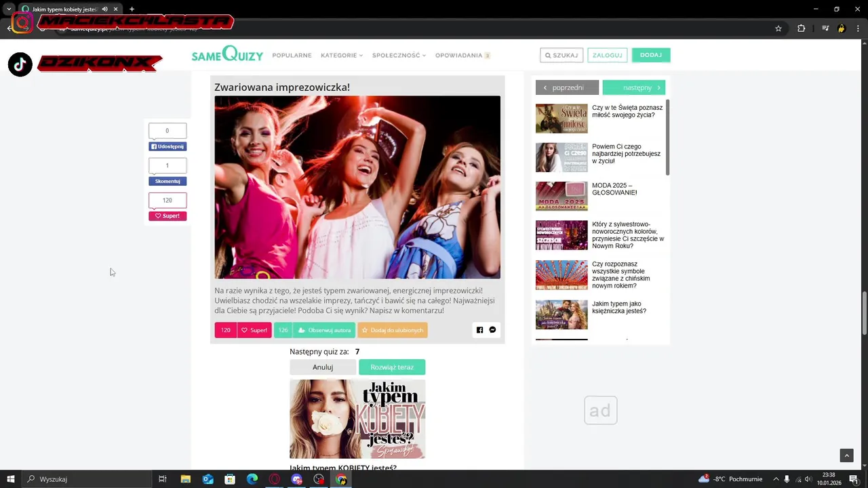The width and height of the screenshot is (868, 488).
Task: Open Microsoft Store from the taskbar
Action: 230,479
